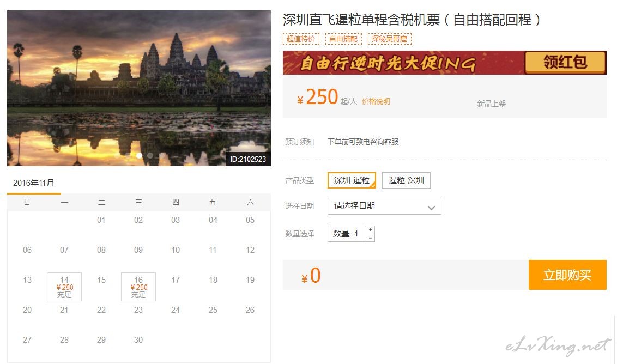Click the 超值特价 tag

(301, 39)
